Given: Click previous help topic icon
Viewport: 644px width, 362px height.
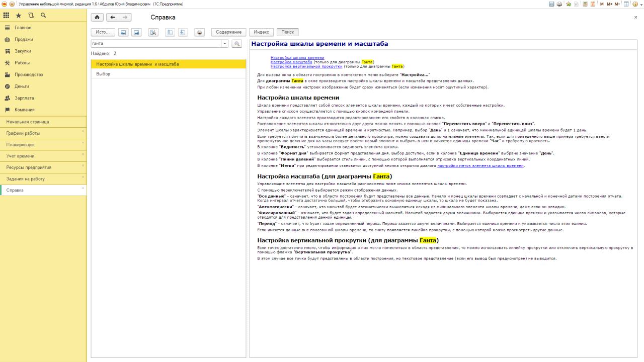Looking at the screenshot, I should pos(123,32).
